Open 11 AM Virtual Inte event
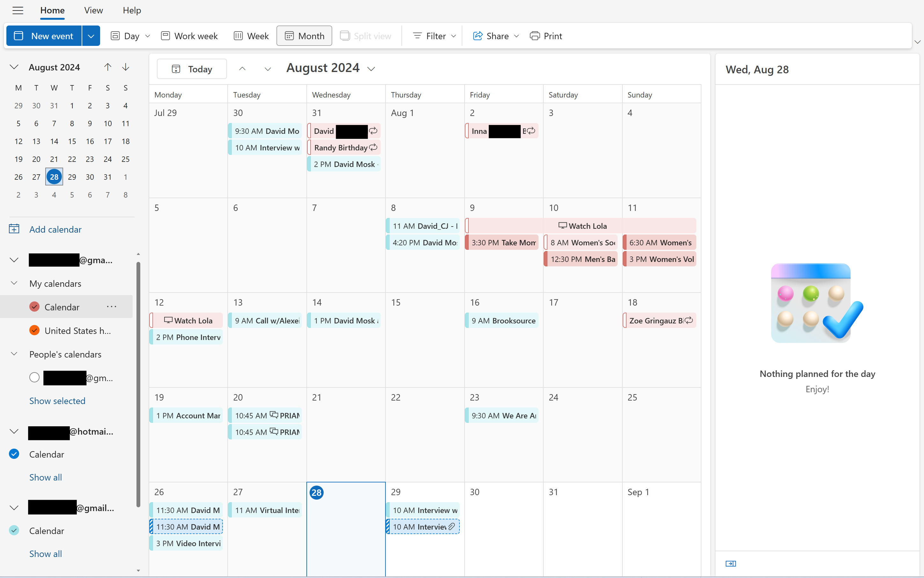 (x=265, y=510)
